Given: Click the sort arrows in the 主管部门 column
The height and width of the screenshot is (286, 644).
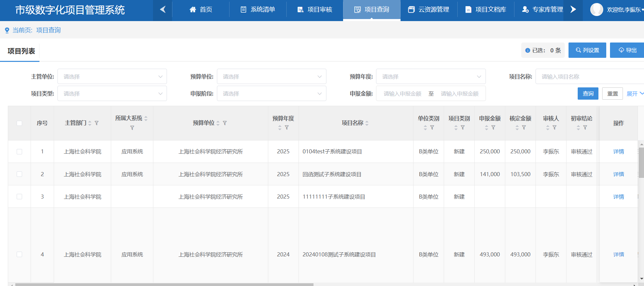Looking at the screenshot, I should [x=90, y=123].
